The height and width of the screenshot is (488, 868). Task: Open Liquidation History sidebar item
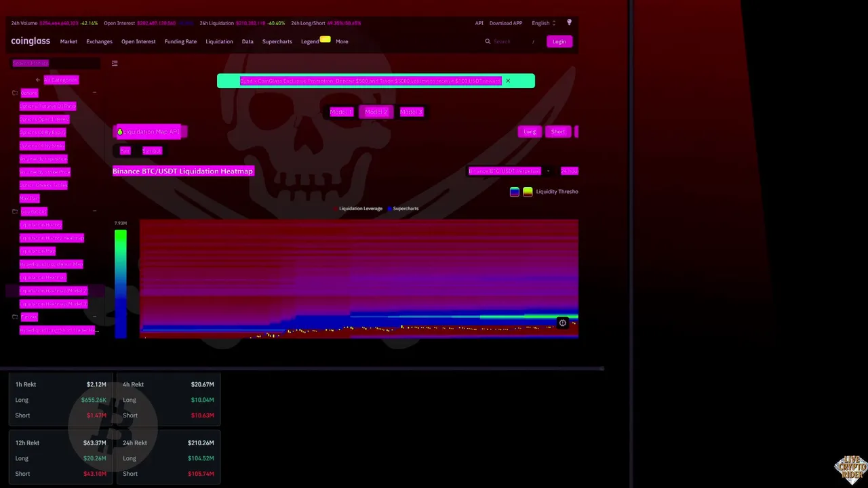pyautogui.click(x=41, y=224)
